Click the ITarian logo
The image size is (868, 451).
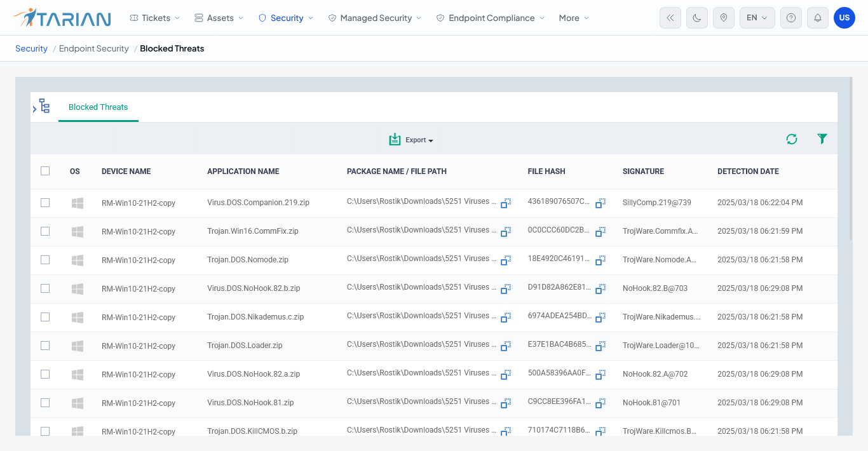62,18
